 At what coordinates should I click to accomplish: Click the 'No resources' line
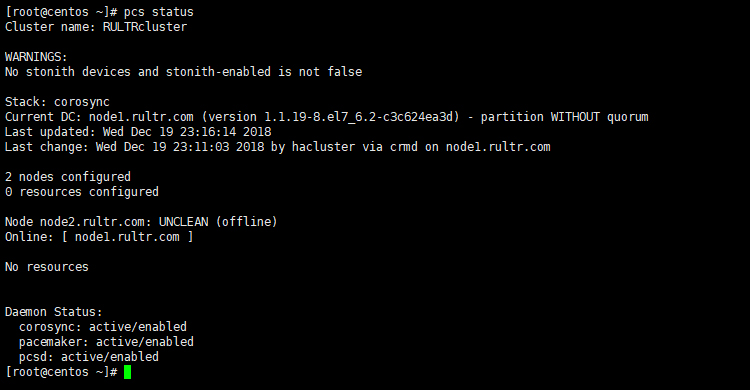point(47,267)
